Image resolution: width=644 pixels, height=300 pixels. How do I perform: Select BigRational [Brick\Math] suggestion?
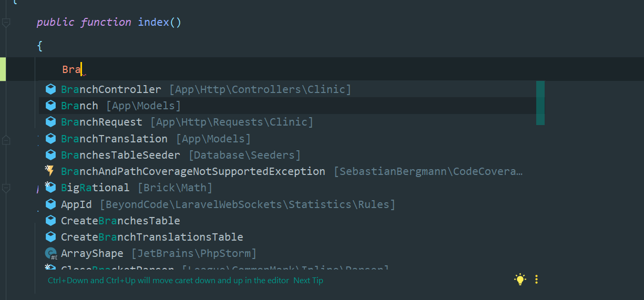click(x=292, y=188)
